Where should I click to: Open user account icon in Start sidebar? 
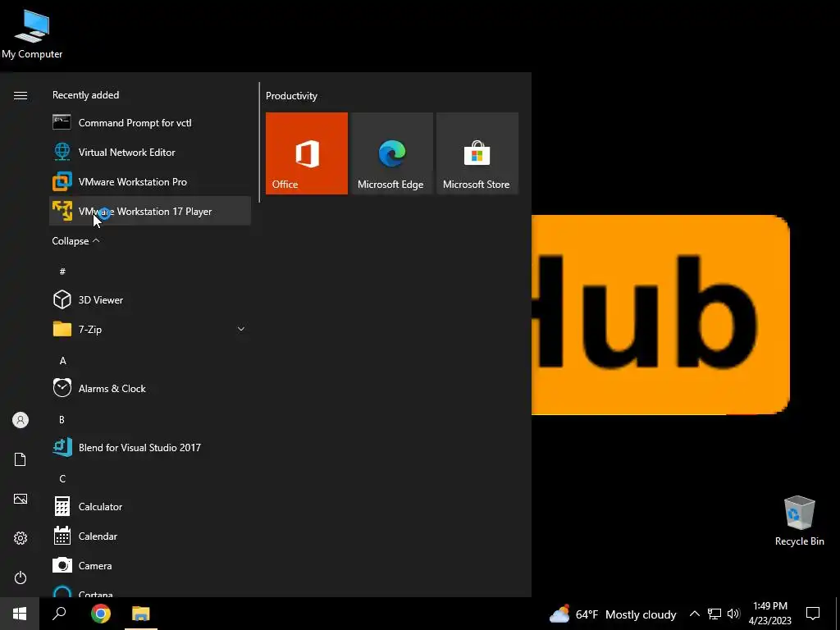[21, 420]
